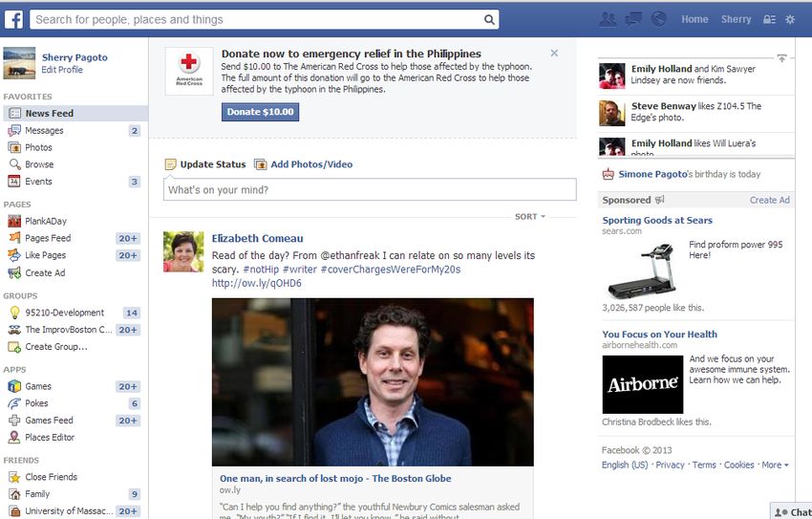This screenshot has width=812, height=519.
Task: Click the Photos sidebar icon
Action: (14, 147)
